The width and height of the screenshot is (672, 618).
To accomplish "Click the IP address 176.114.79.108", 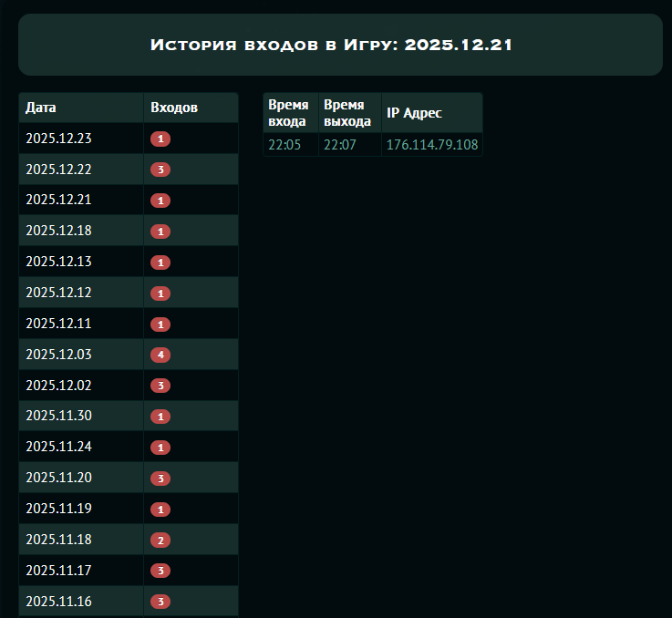I will point(431,145).
